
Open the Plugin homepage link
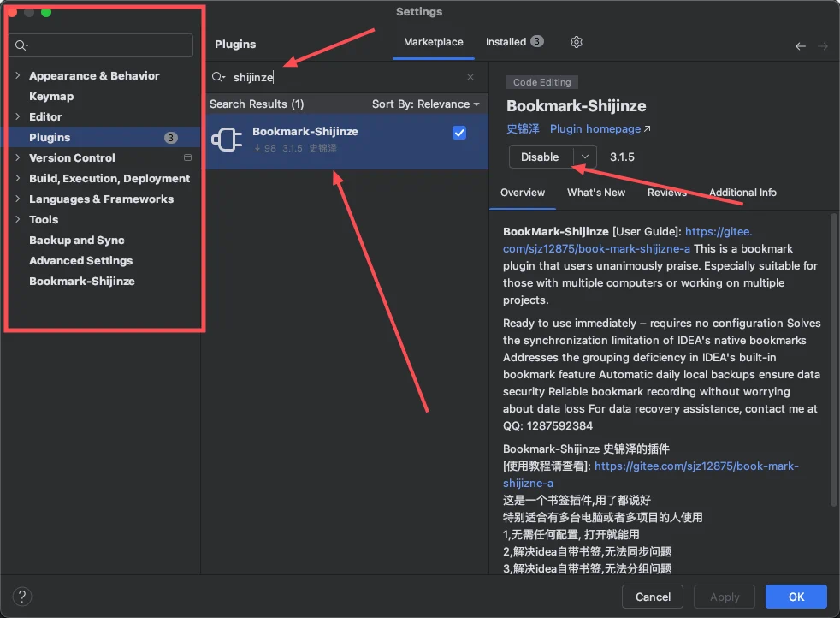pos(600,129)
